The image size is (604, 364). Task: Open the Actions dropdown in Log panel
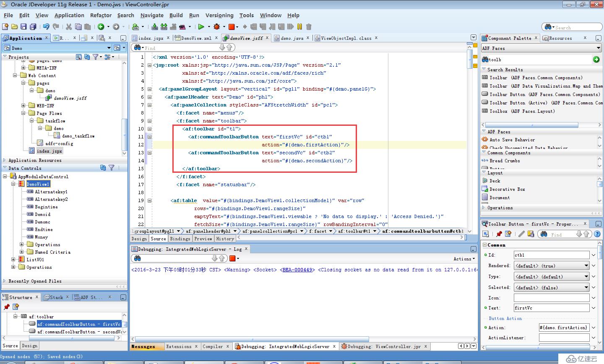pos(464,259)
